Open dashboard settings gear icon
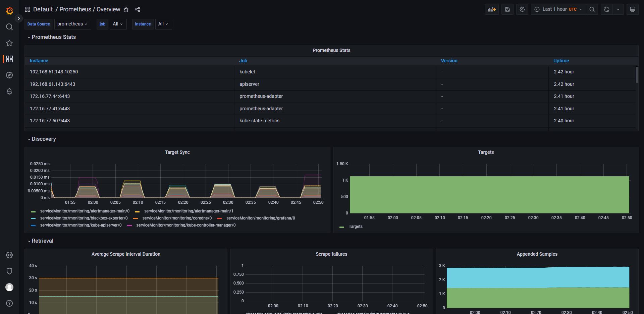Image resolution: width=644 pixels, height=314 pixels. click(x=522, y=9)
